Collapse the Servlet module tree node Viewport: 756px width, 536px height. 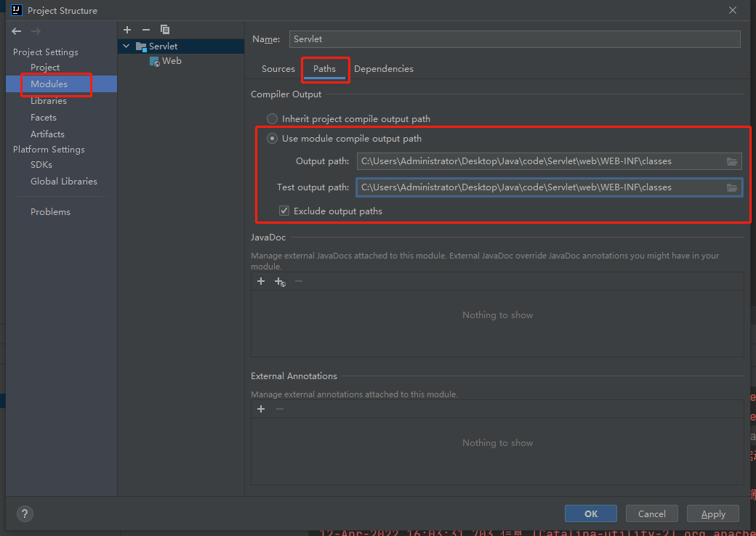[126, 46]
